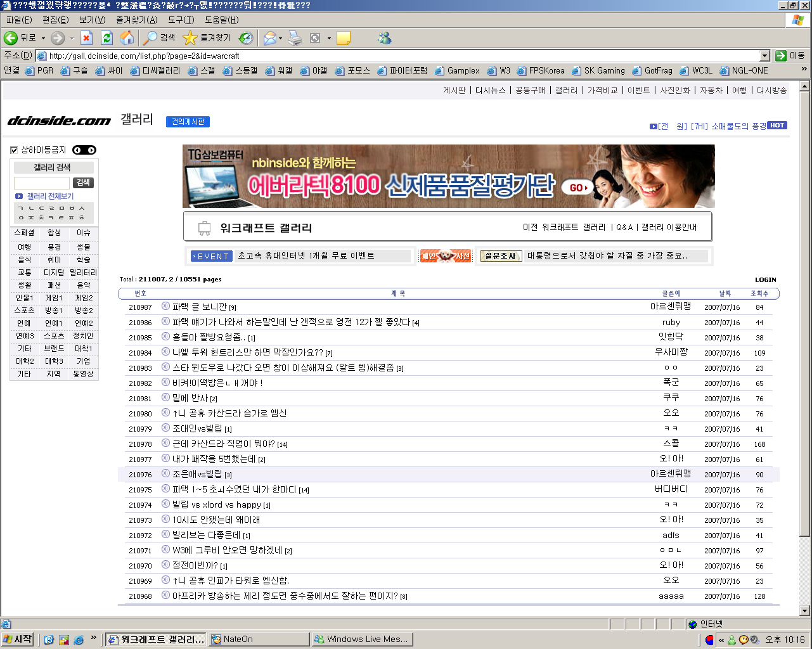Print the page with the printer icon
Image resolution: width=812 pixels, height=649 pixels.
pos(295,38)
